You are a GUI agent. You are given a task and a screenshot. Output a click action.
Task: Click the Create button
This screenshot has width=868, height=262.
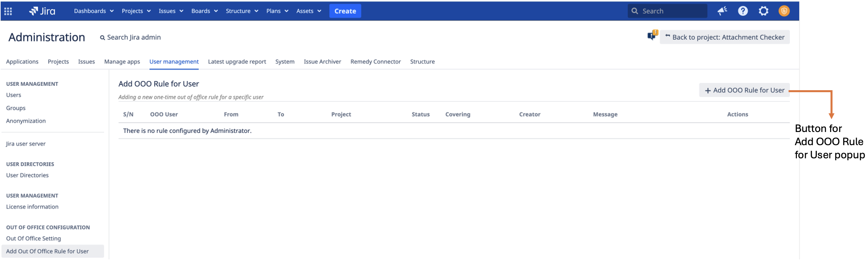pyautogui.click(x=345, y=11)
